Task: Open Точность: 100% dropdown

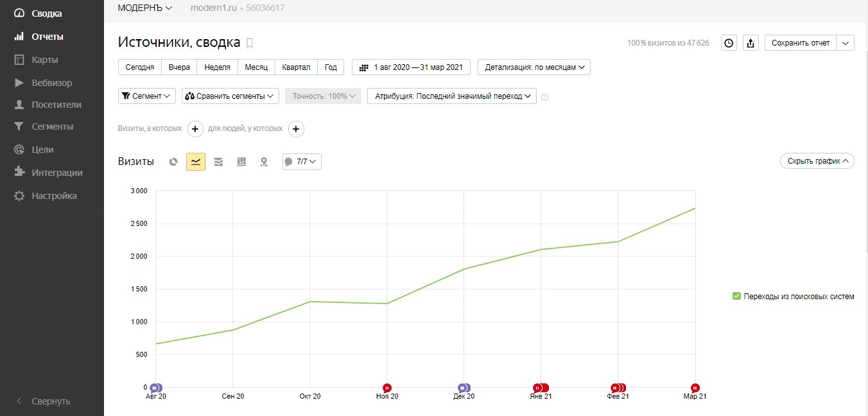Action: pyautogui.click(x=324, y=96)
